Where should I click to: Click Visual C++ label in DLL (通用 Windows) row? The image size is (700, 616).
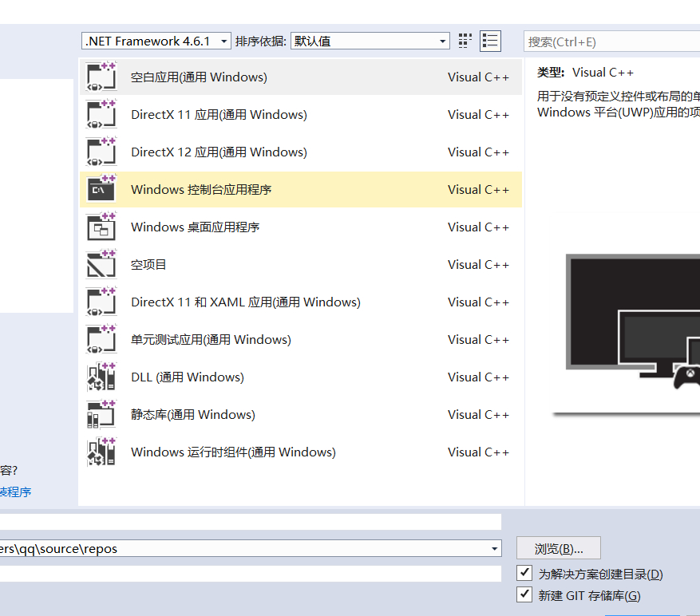click(479, 377)
